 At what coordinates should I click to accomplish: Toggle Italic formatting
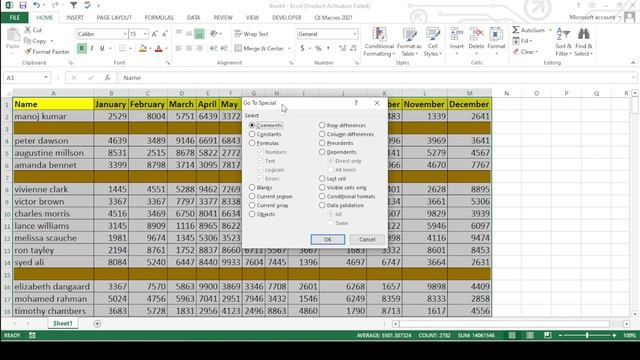(92, 48)
